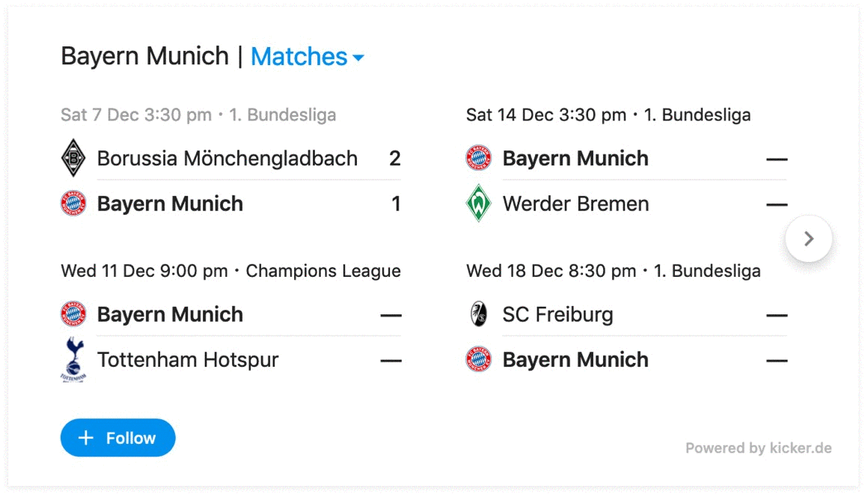Open Borussia Mönchengladbach team name
The image size is (868, 494).
[227, 159]
